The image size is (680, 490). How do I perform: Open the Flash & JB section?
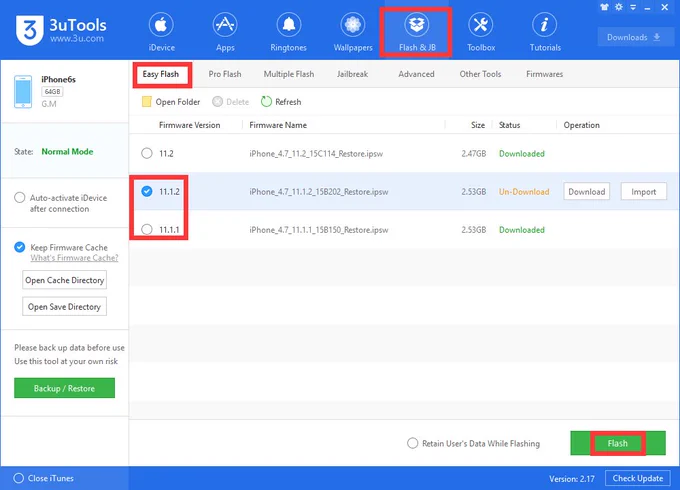(x=417, y=32)
